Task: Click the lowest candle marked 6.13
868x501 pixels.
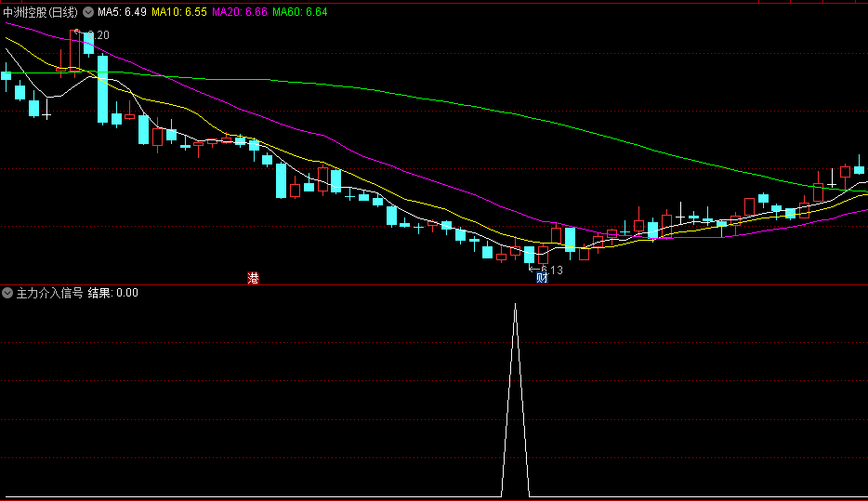Action: coord(529,256)
